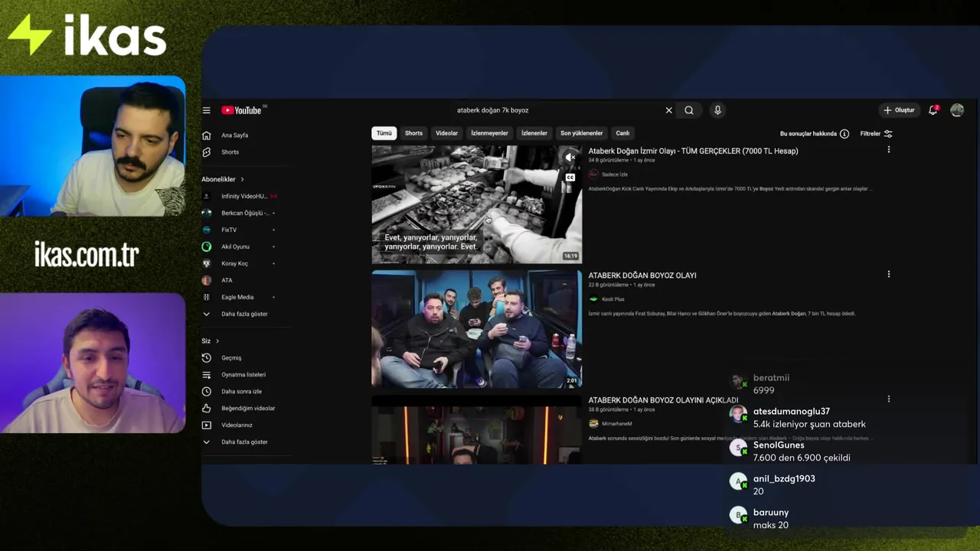Open the Eagle Media subscription channel
The width and height of the screenshot is (980, 551).
(x=239, y=297)
